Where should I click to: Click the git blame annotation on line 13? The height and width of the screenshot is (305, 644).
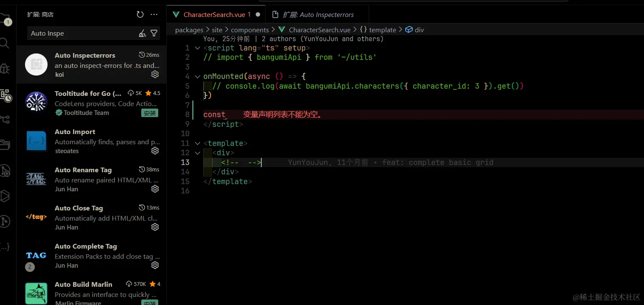pyautogui.click(x=390, y=162)
